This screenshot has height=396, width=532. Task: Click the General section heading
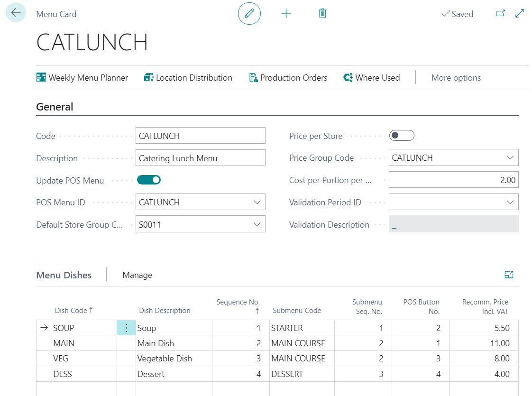(x=55, y=107)
